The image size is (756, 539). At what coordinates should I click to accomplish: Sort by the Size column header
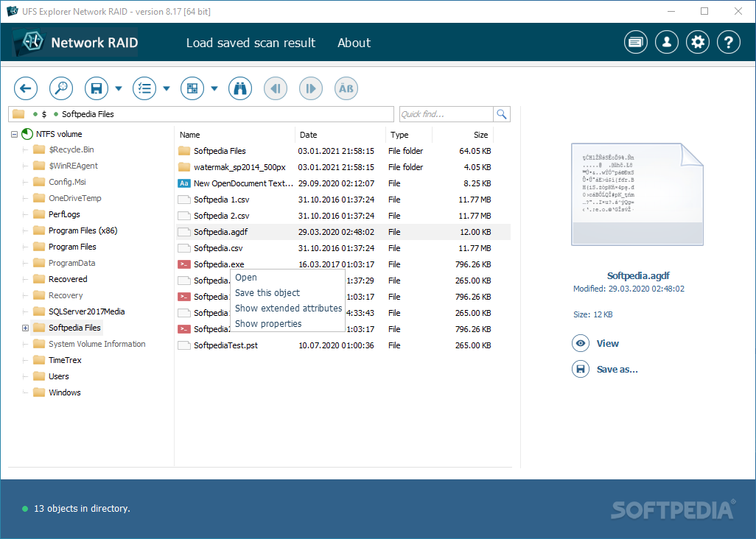[463, 135]
